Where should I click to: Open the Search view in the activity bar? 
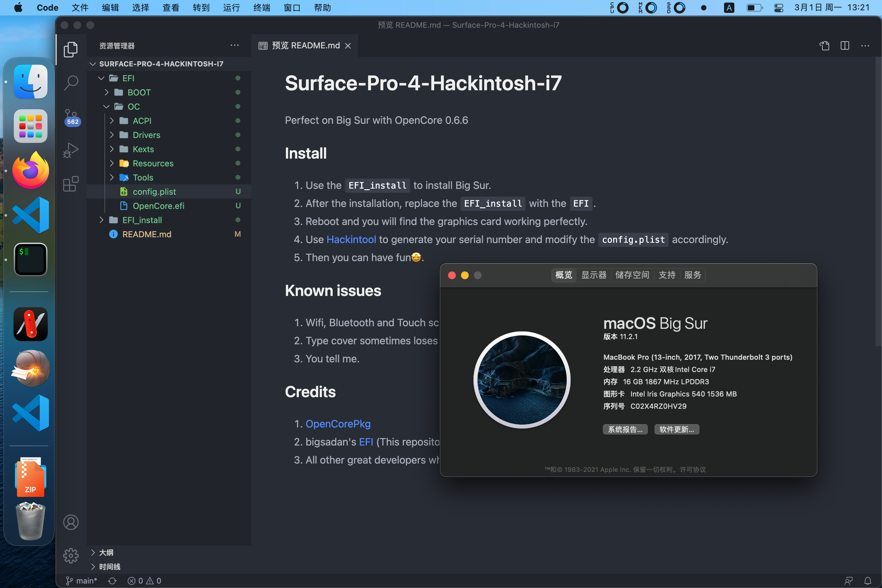point(71,83)
